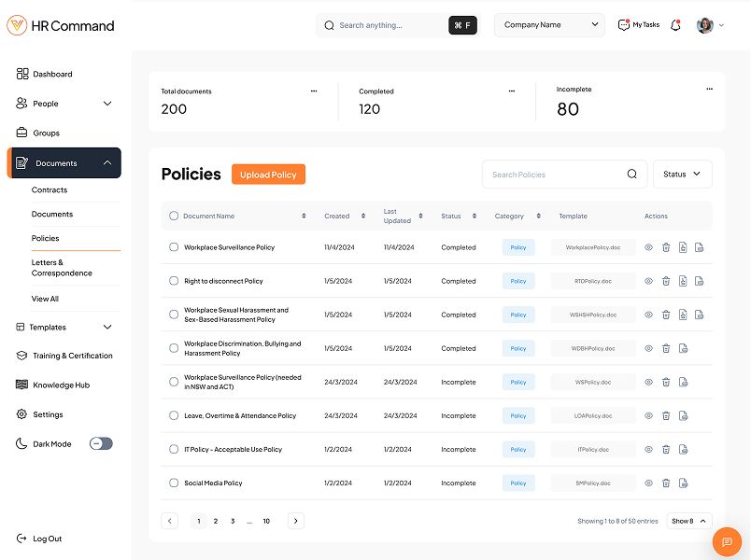Viewport: 751px width, 560px height.
Task: Open the Status filter dropdown
Action: [682, 175]
